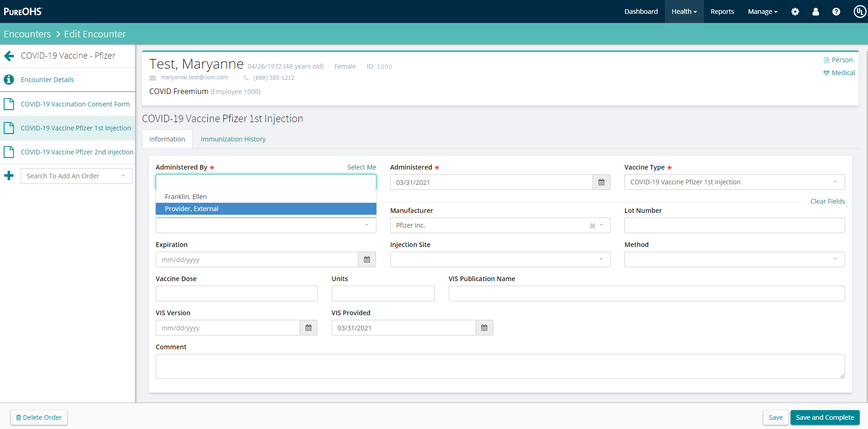This screenshot has width=868, height=429.
Task: Open the Manage menu
Action: coord(762,12)
